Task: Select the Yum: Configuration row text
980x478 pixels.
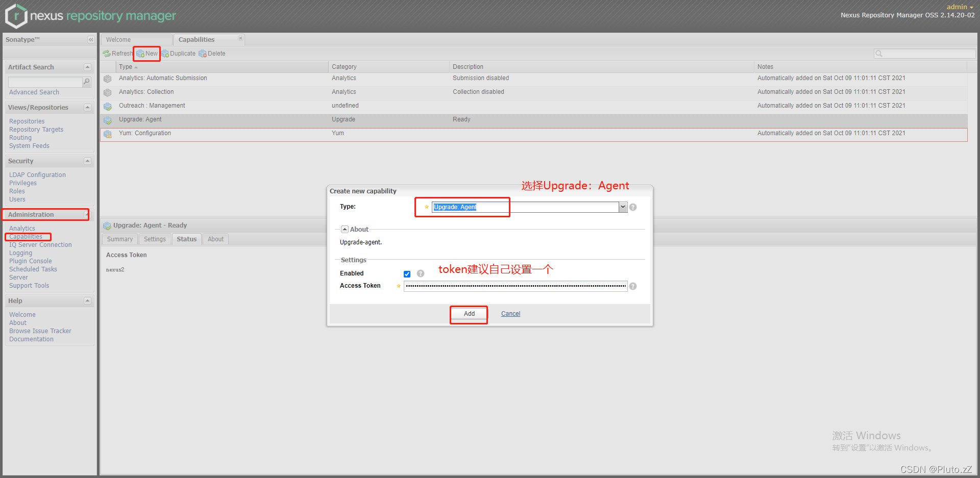Action: tap(145, 133)
